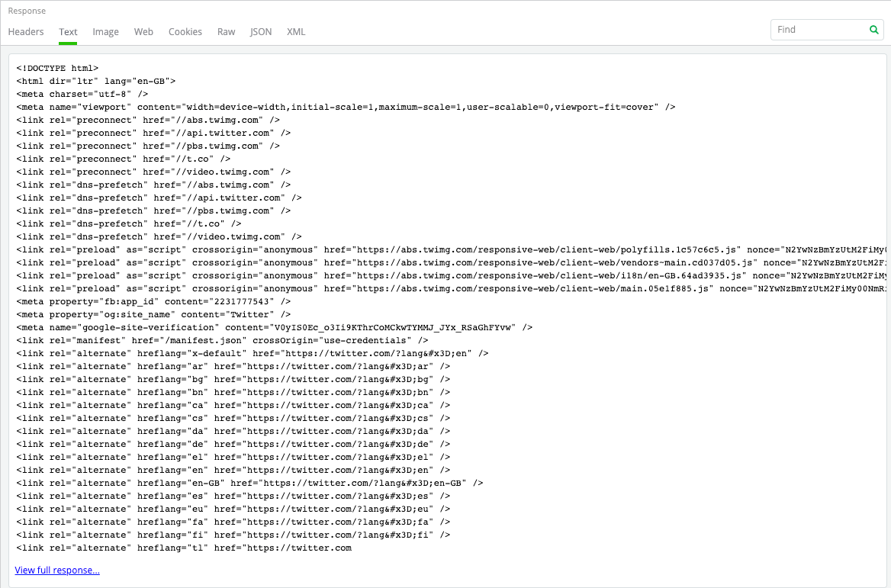Click the hreflang="bn" line
891x588 pixels.
(x=233, y=393)
